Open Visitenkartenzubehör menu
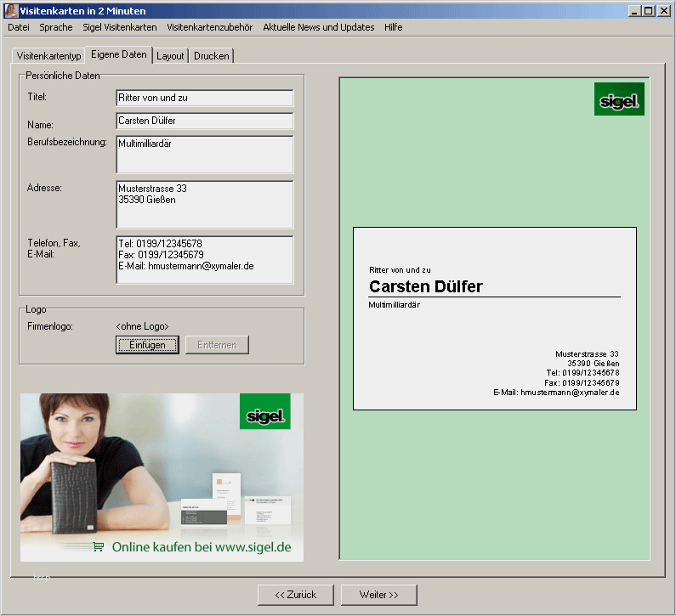Screen dimensions: 676x616 (x=209, y=27)
